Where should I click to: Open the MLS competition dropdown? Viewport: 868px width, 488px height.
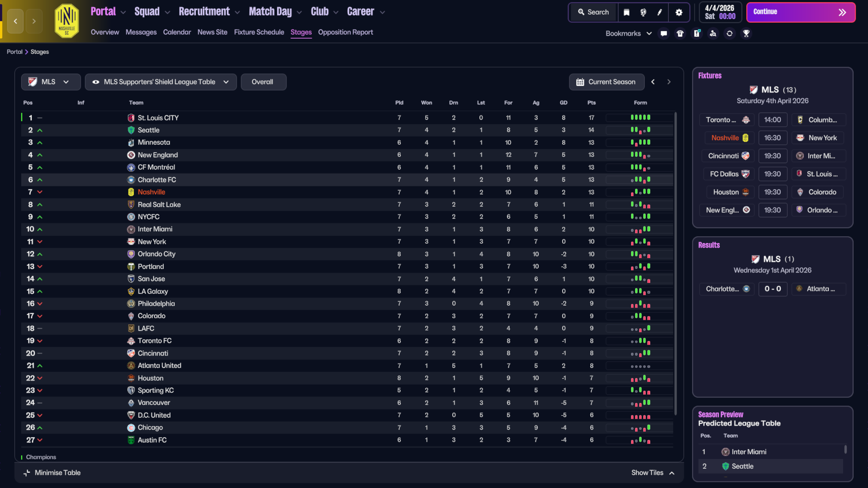51,82
